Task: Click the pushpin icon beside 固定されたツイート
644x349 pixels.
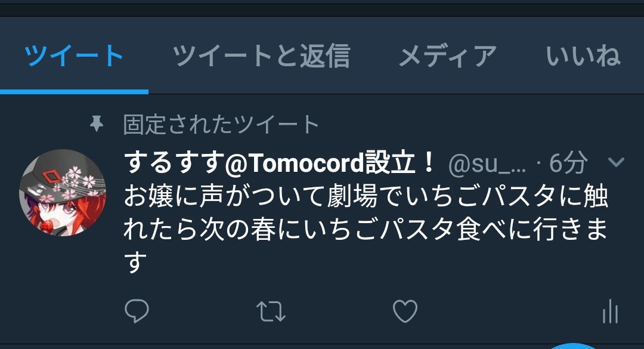Action: pyautogui.click(x=97, y=123)
